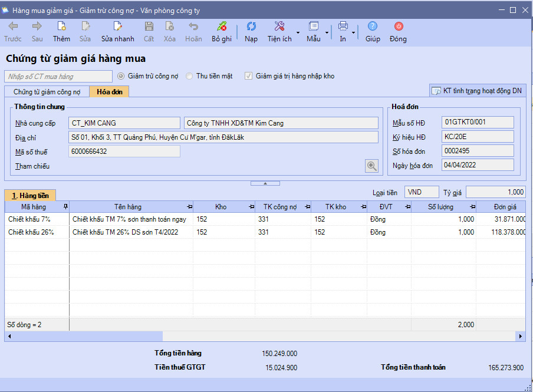Click the Đơn giá column header
Screen dimensions: 533x392
(x=501, y=207)
